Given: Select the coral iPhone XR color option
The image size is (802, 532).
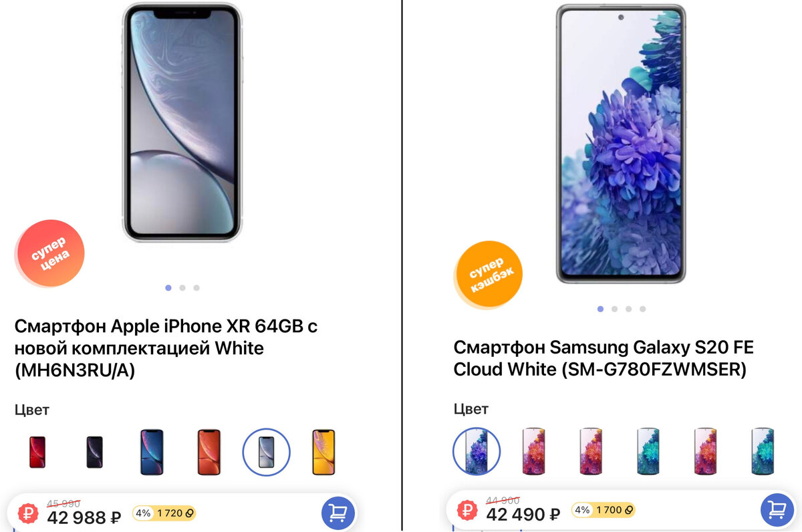Looking at the screenshot, I should click(x=209, y=452).
